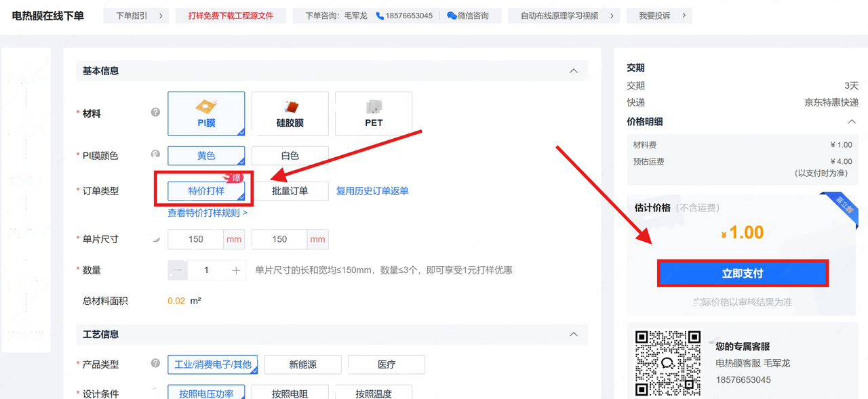Collapse the 价格明细 breakdown
Image resolution: width=868 pixels, height=399 pixels.
pos(852,122)
